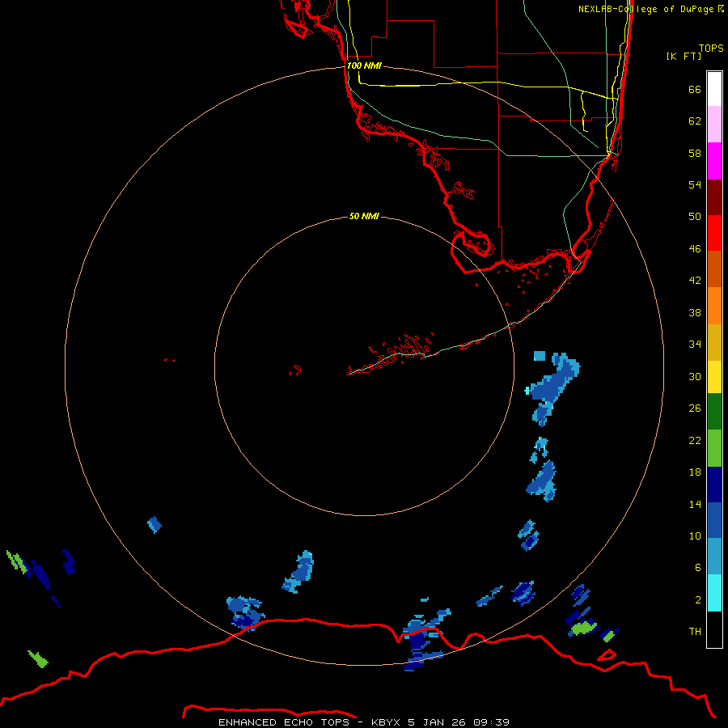
Task: Click the "NEXLAB-College of DuPage" credit text
Action: pos(645,9)
